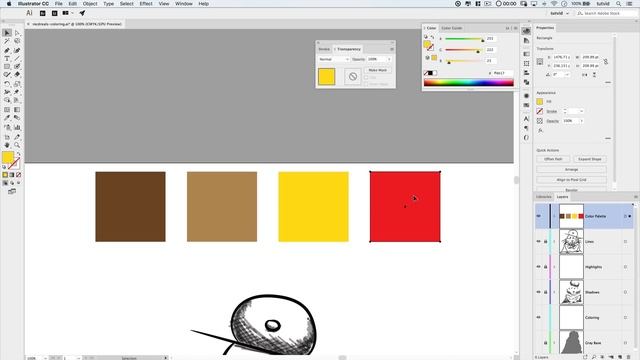Viewport: 640px width, 360px height.
Task: Click the Change Screen Mode icon
Action: point(12,191)
